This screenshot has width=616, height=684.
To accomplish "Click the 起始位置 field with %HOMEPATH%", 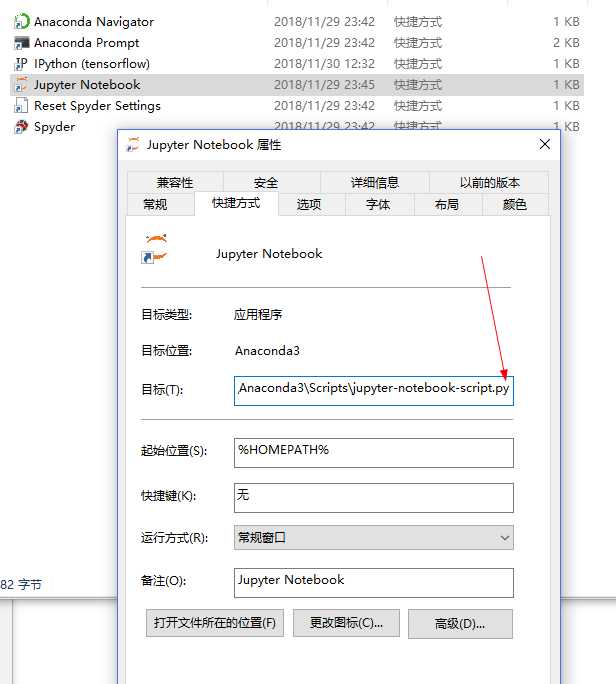I will pos(374,453).
